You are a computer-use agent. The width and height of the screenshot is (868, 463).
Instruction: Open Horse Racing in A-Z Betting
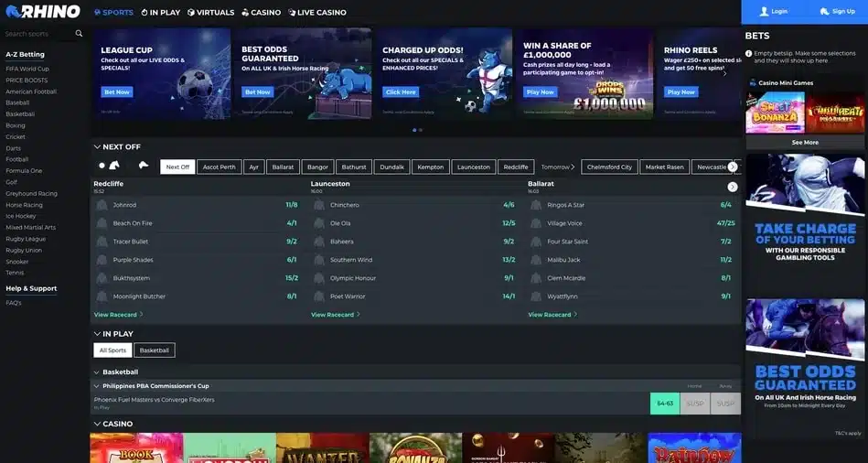(x=25, y=205)
